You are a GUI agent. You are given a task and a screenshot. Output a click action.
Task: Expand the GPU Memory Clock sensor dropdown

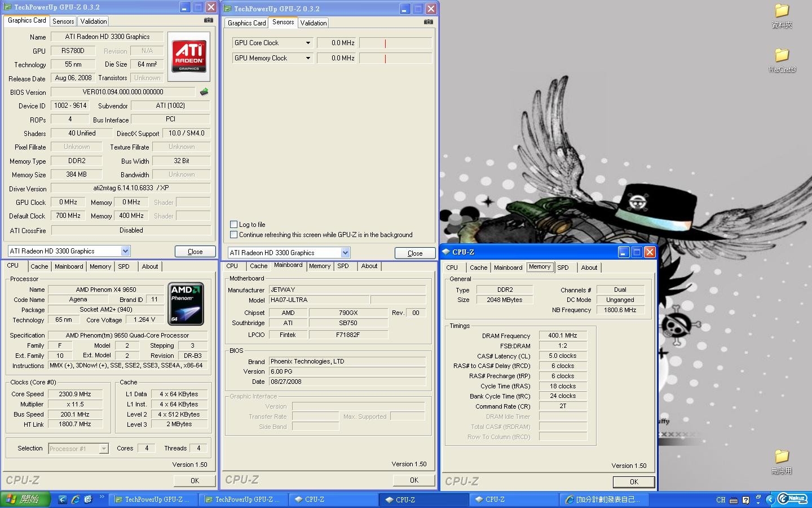[308, 58]
